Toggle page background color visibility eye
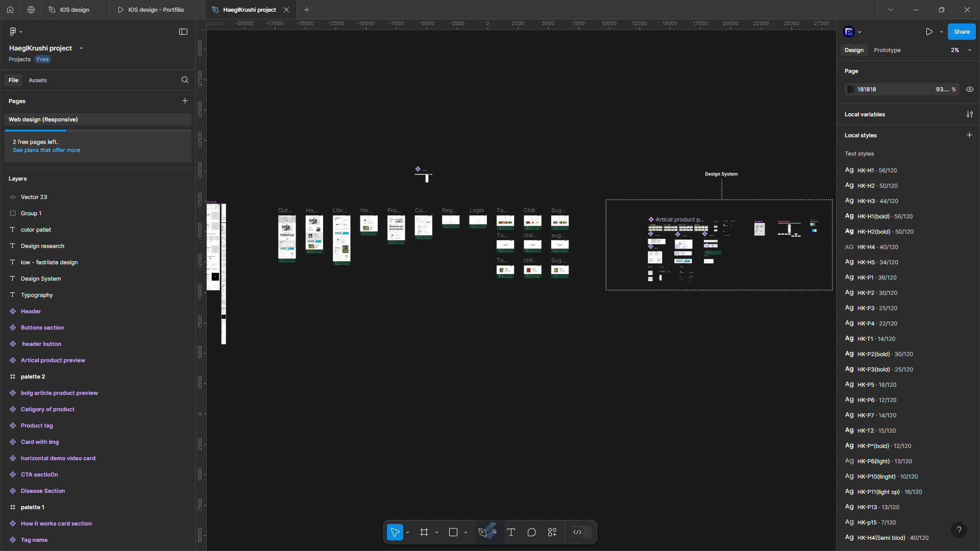The image size is (980, 551). [x=969, y=89]
